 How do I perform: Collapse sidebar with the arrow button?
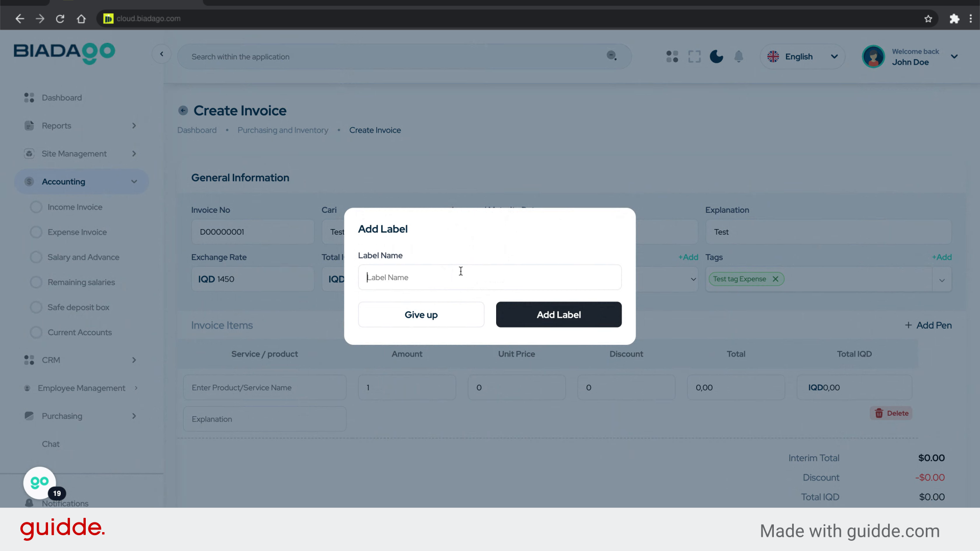[x=161, y=54]
